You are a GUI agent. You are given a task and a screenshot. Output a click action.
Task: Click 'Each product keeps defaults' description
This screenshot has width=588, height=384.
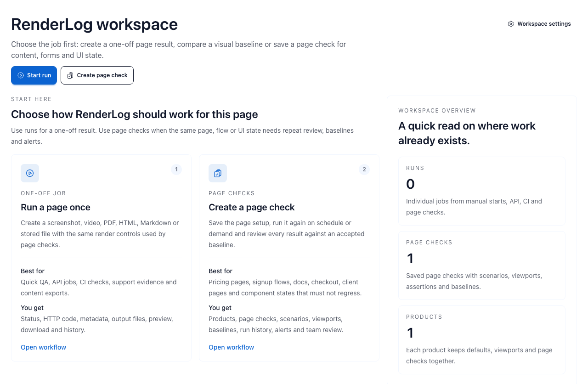(x=479, y=356)
